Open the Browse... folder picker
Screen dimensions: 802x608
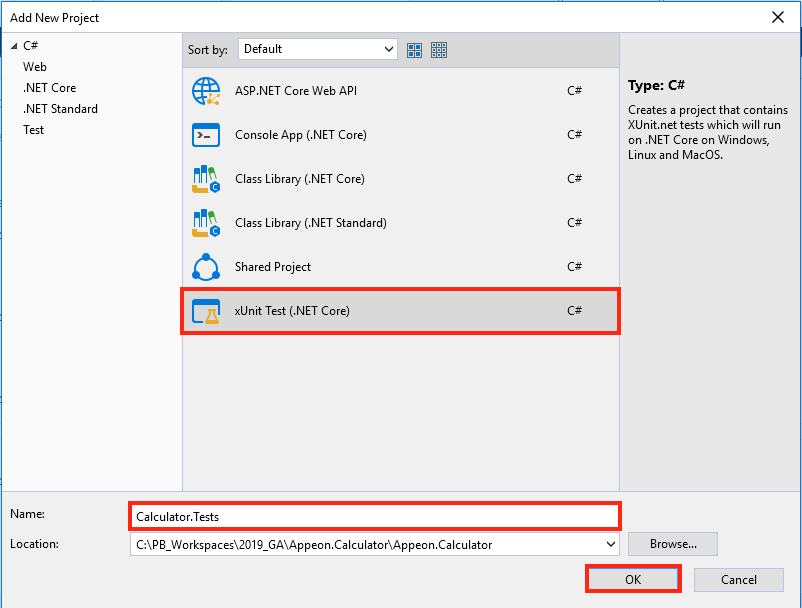point(673,544)
